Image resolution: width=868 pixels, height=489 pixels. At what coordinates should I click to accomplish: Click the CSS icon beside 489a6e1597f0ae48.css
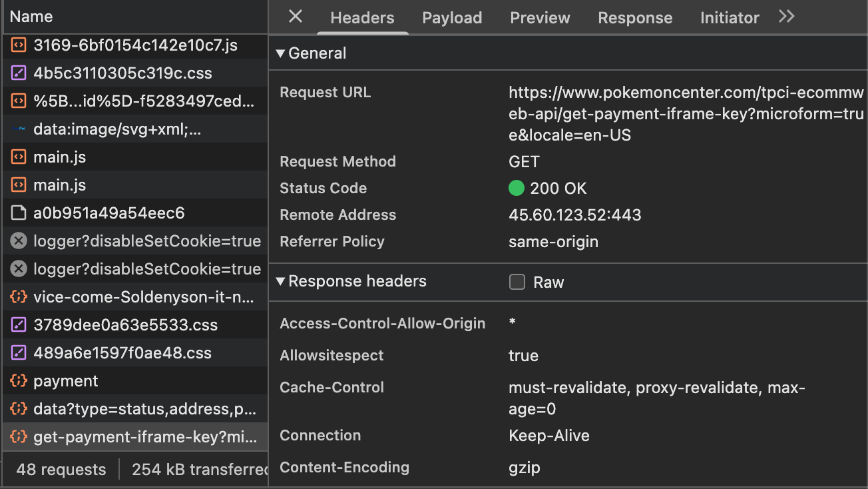pos(19,353)
